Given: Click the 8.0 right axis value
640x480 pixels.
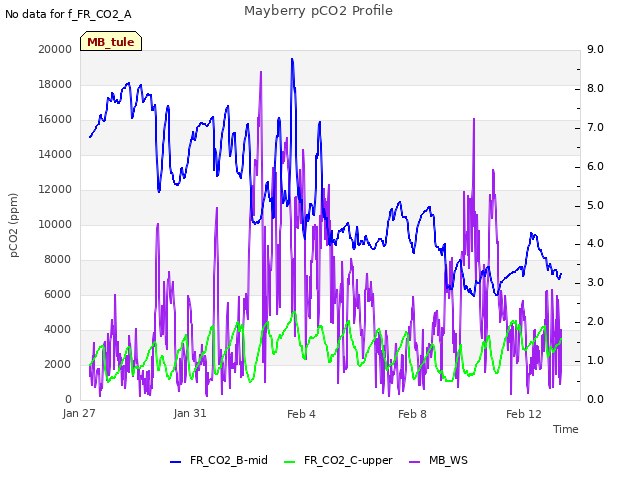Looking at the screenshot, I should pos(595,88).
